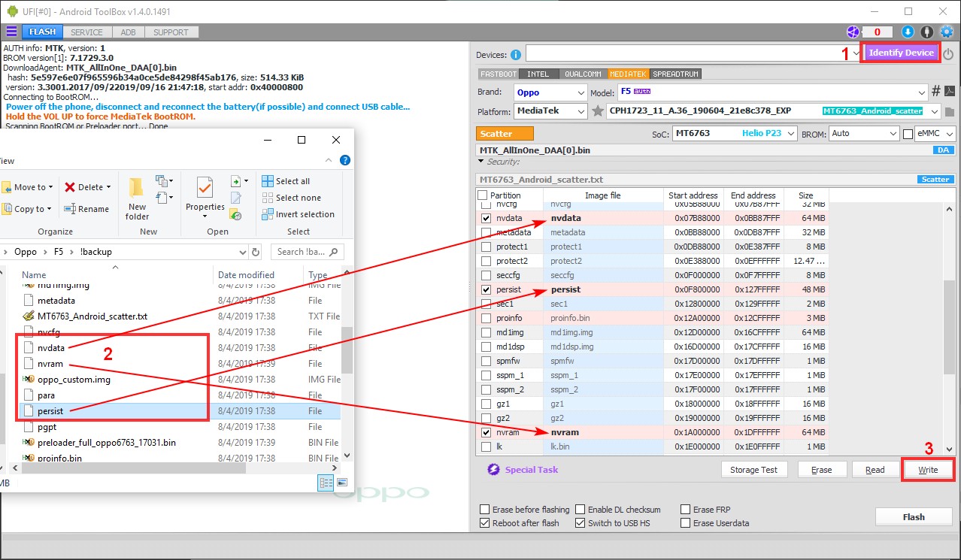This screenshot has height=560, width=961.
Task: Click the Search !backup field in Explorer
Action: pyautogui.click(x=308, y=252)
